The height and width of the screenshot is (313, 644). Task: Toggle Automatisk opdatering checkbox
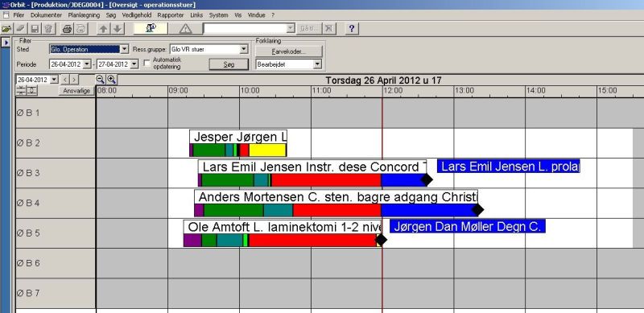coord(147,64)
